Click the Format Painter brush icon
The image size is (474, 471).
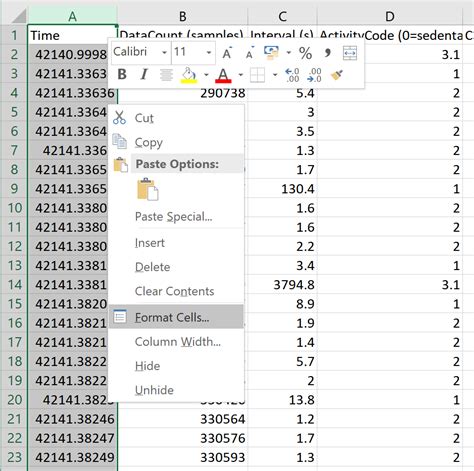tap(337, 75)
